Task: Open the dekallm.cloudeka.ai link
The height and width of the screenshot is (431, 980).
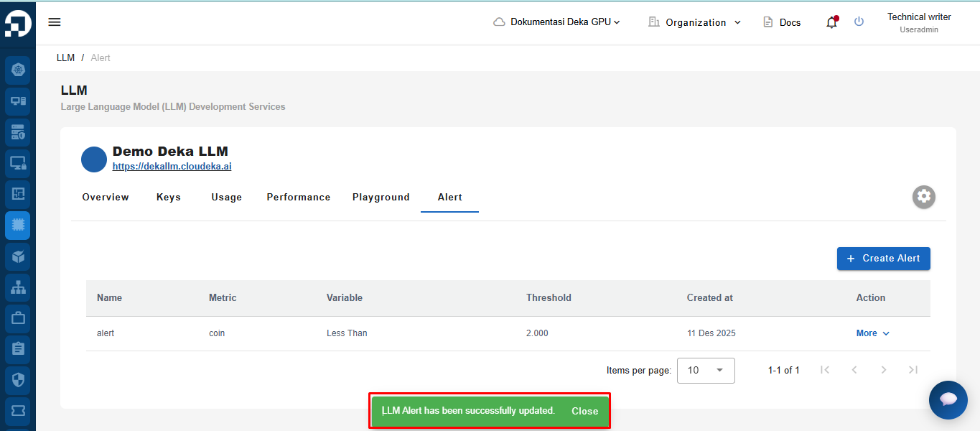Action: tap(172, 167)
